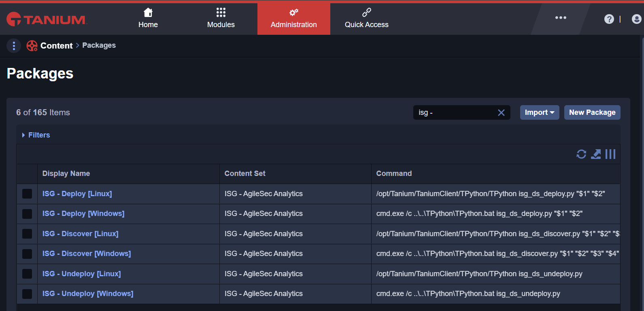644x311 pixels.
Task: Export the packages grid
Action: coord(596,154)
